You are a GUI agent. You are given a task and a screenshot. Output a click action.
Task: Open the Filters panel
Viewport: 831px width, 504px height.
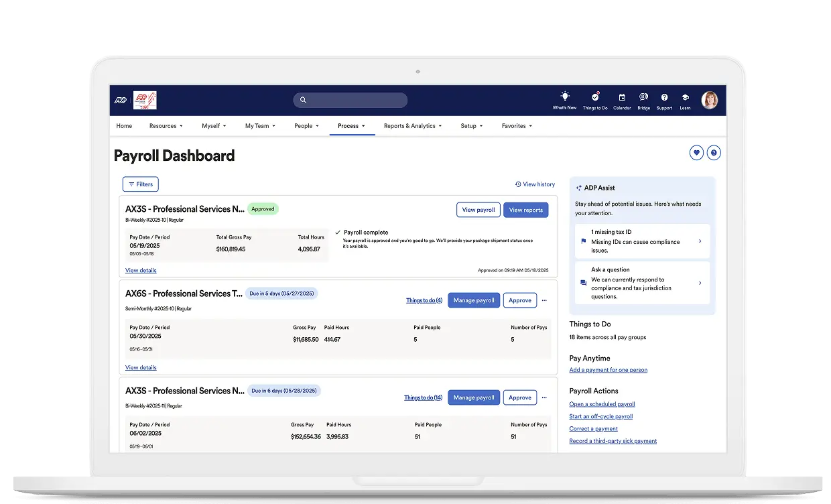(140, 184)
